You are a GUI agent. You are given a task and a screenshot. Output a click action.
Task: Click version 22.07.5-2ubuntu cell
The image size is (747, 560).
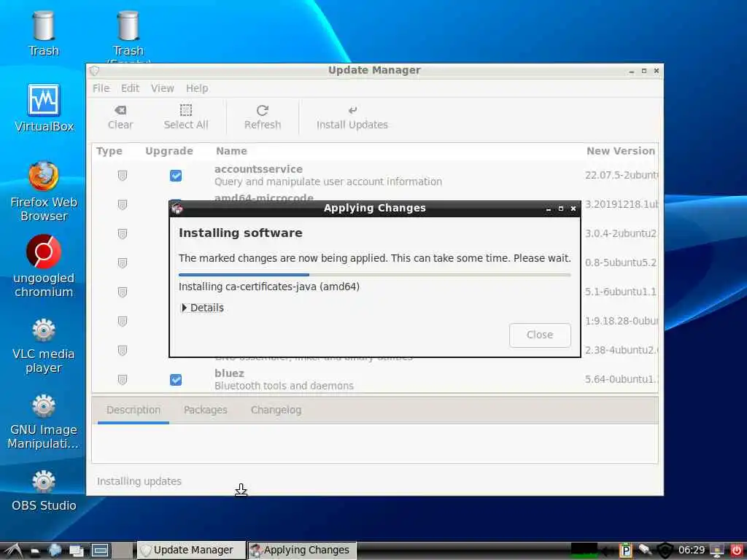[622, 175]
